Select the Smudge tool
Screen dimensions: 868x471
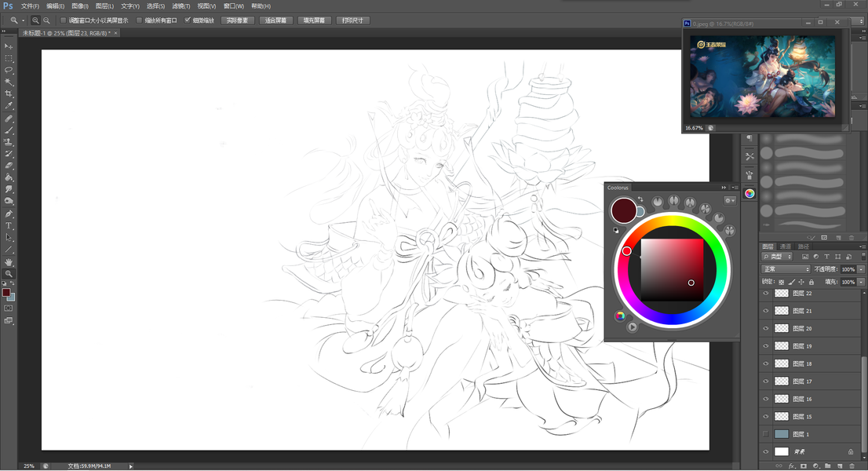(9, 189)
